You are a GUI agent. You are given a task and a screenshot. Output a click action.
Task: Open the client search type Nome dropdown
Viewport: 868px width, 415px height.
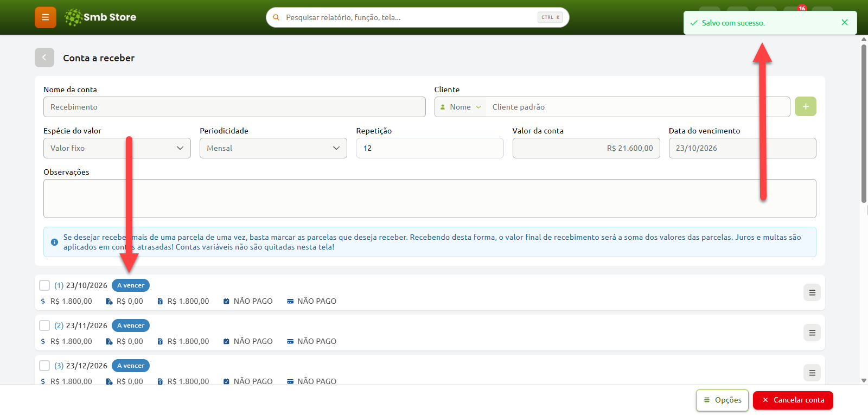point(461,107)
